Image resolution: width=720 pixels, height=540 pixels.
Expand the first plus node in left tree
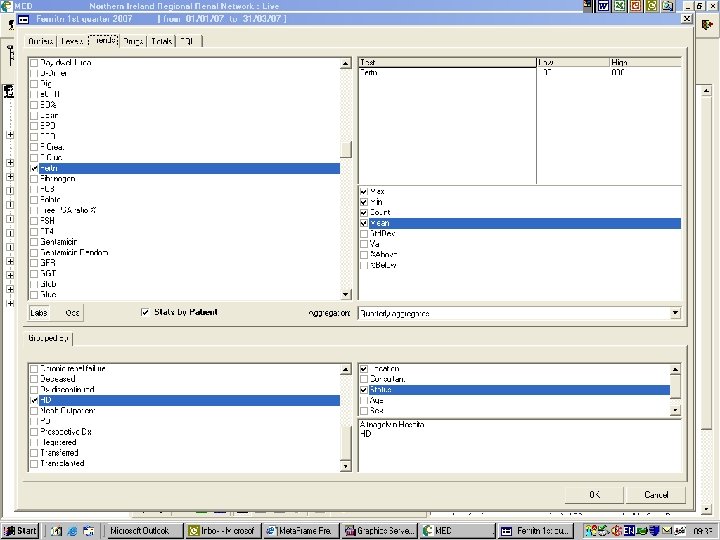click(10, 135)
